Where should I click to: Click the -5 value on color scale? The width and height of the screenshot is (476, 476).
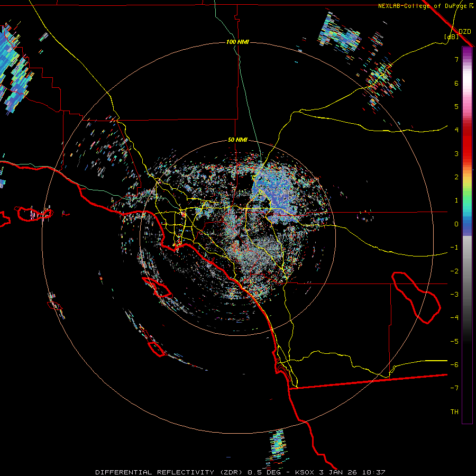pyautogui.click(x=454, y=342)
